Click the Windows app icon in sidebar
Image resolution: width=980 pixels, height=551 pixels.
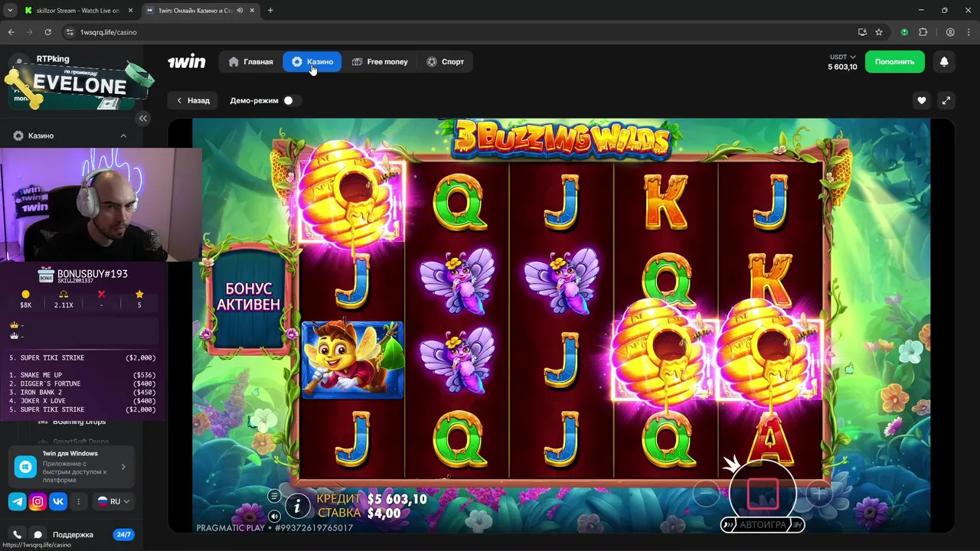25,467
